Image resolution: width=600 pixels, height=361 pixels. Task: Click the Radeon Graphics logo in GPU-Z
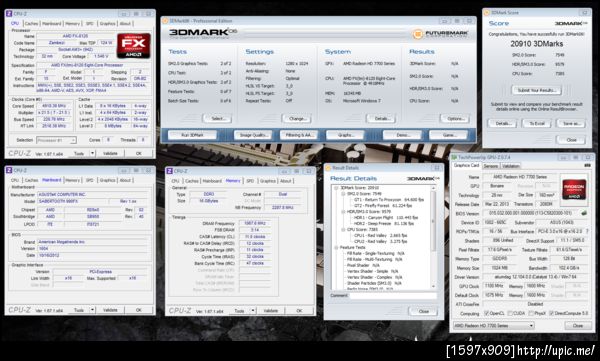(x=574, y=189)
